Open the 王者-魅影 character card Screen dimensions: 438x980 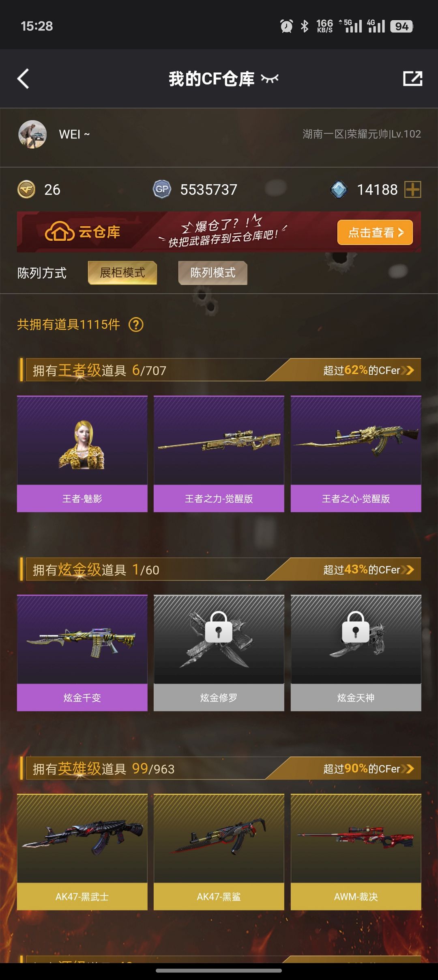[x=82, y=454]
